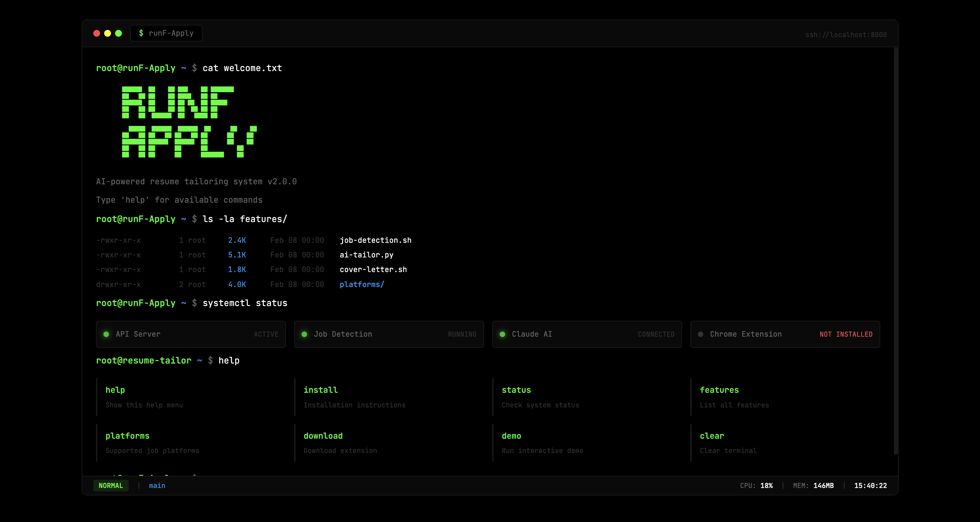Screen dimensions: 980x522
Task: Choose the download extension command
Action: point(323,436)
